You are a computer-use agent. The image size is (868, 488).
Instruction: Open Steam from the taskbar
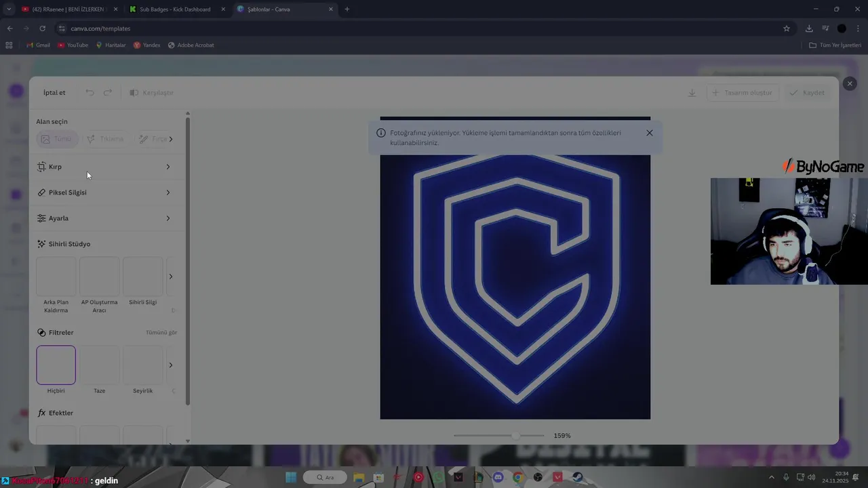[x=578, y=477]
